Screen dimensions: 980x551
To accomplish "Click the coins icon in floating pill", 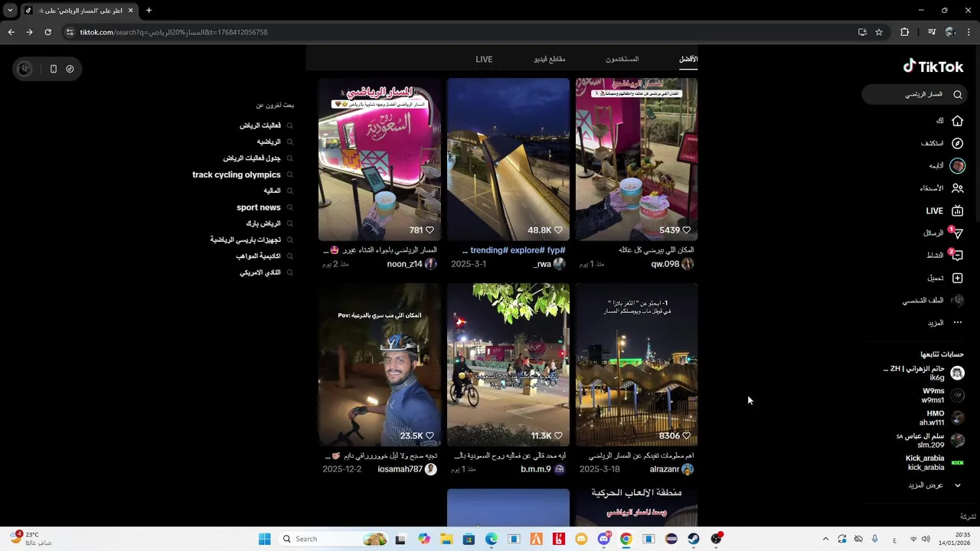I will pos(70,69).
